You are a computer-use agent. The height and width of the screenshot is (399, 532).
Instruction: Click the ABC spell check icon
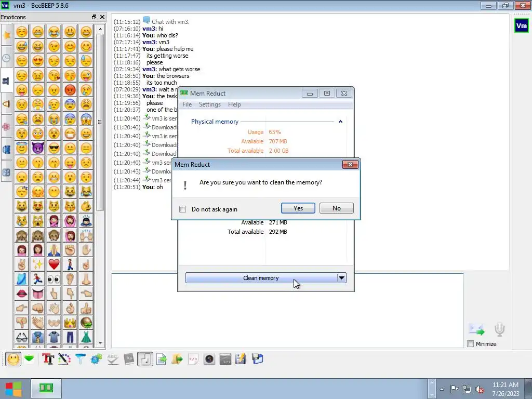(113, 359)
